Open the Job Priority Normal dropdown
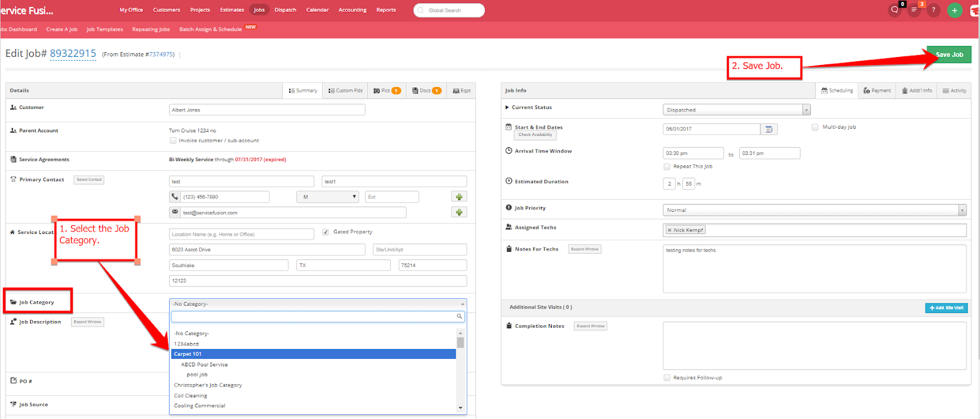This screenshot has height=419, width=980. click(x=815, y=210)
